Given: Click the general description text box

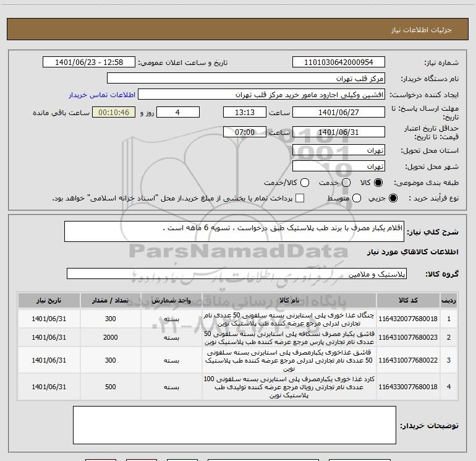Looking at the screenshot, I should coord(234,231).
